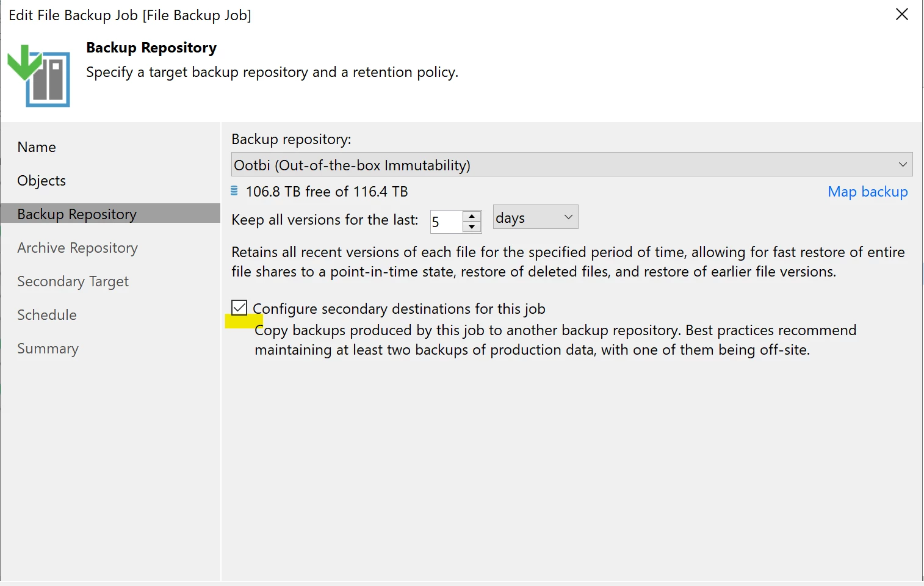924x586 pixels.
Task: Open the Backup repository dropdown
Action: 571,165
